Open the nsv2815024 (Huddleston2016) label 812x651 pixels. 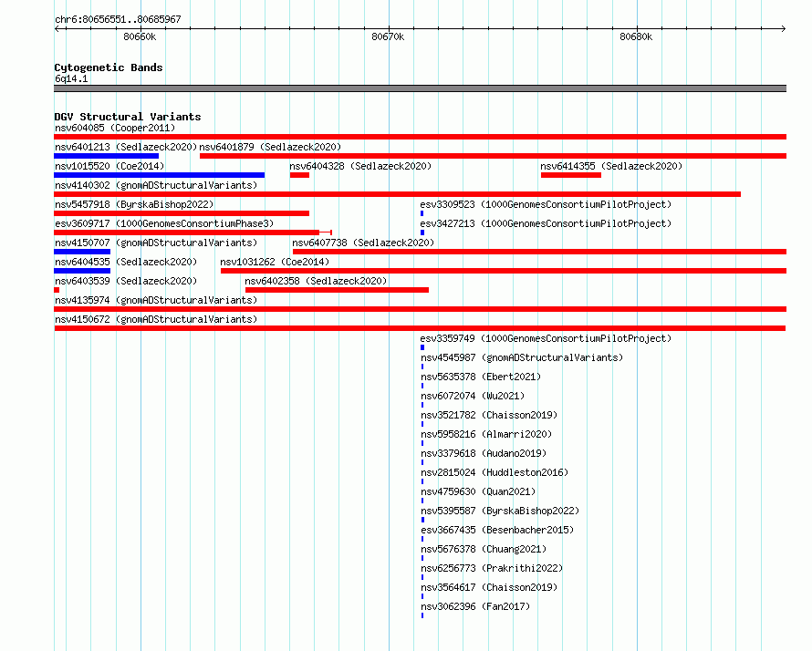[494, 472]
